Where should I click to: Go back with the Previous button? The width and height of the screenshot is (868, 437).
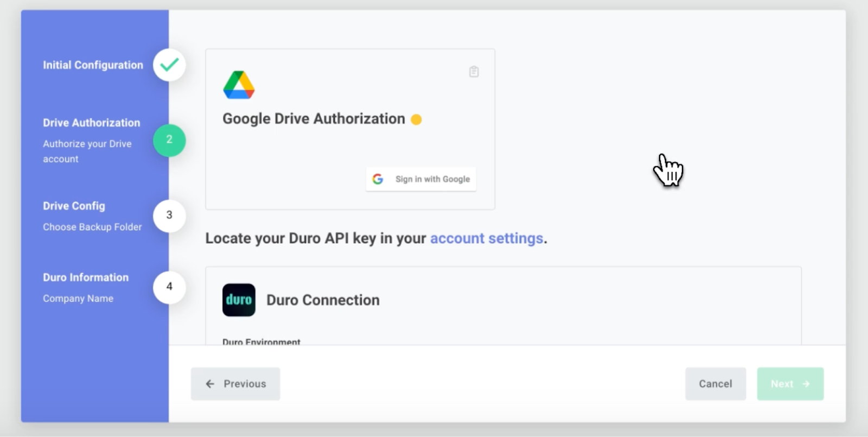click(x=235, y=384)
